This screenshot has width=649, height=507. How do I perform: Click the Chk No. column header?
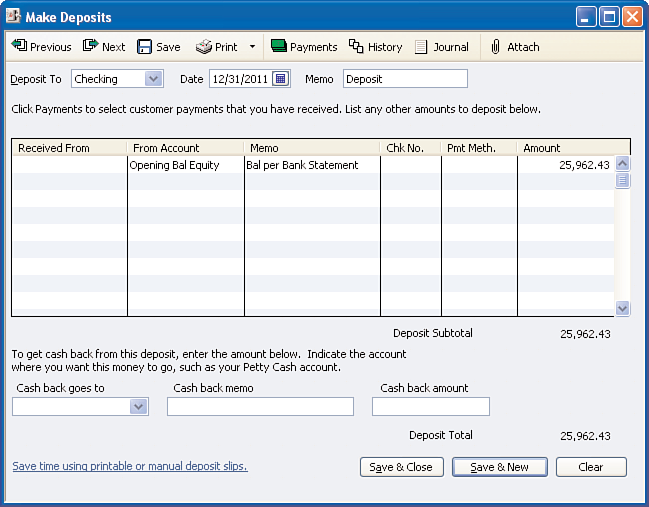411,148
